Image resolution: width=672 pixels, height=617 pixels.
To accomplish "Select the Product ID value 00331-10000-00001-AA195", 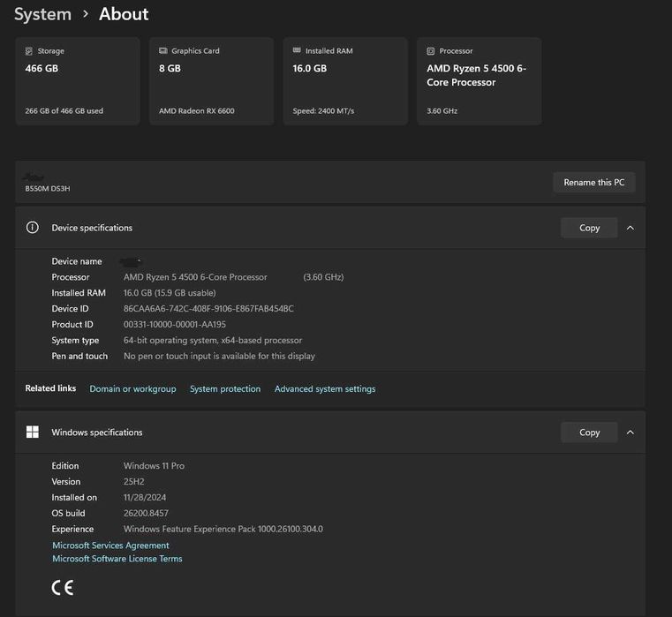I will (175, 324).
